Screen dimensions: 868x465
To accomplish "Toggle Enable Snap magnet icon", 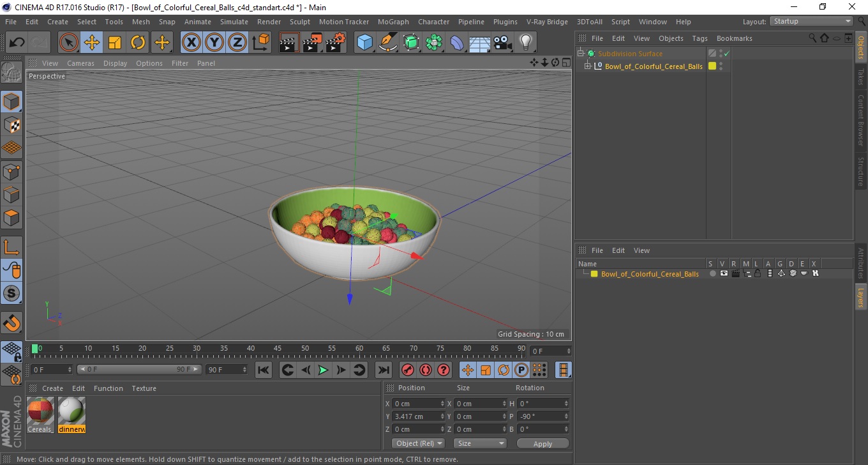I will (11, 323).
